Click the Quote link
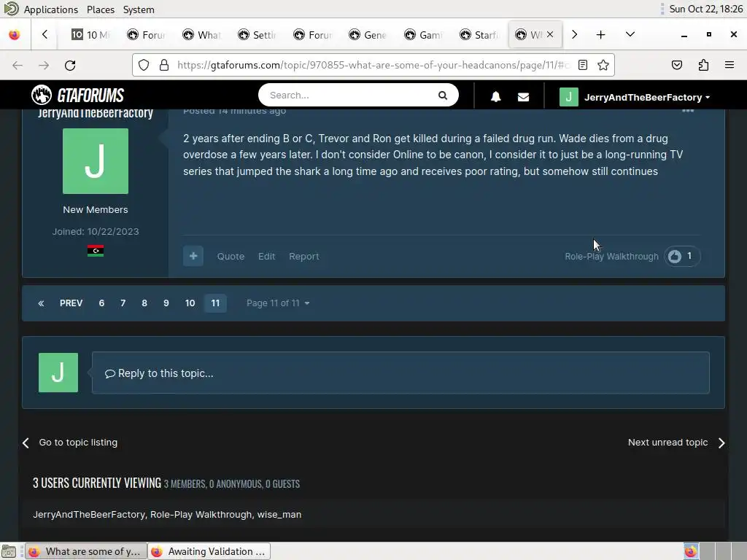 pos(231,256)
